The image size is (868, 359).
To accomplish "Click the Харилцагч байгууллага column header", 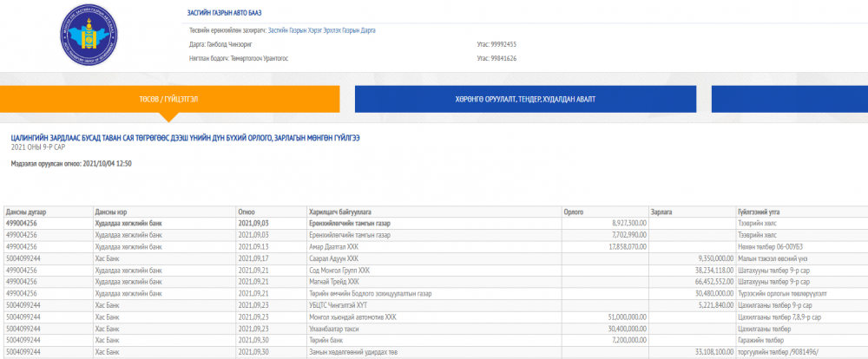I will pyautogui.click(x=434, y=212).
